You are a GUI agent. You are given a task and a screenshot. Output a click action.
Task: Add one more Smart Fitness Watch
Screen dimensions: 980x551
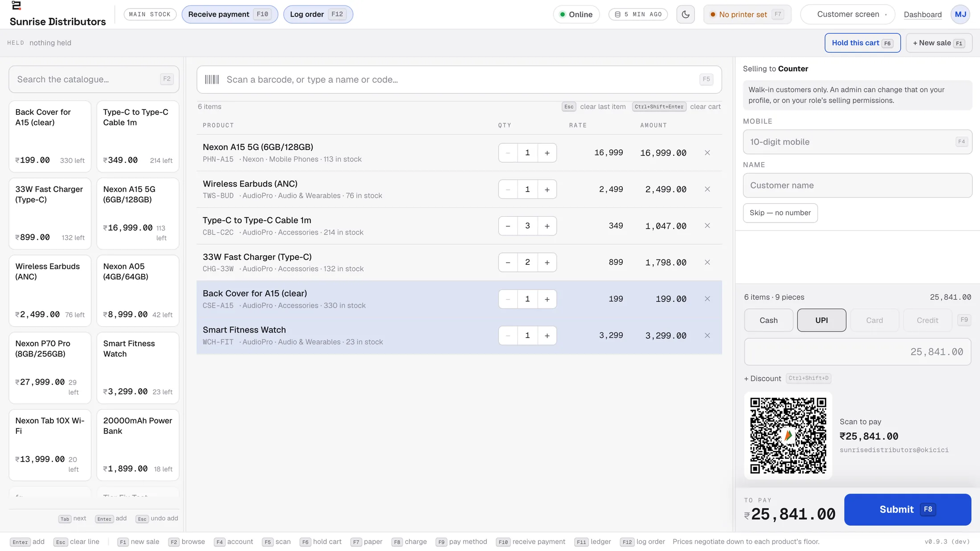[x=547, y=336]
